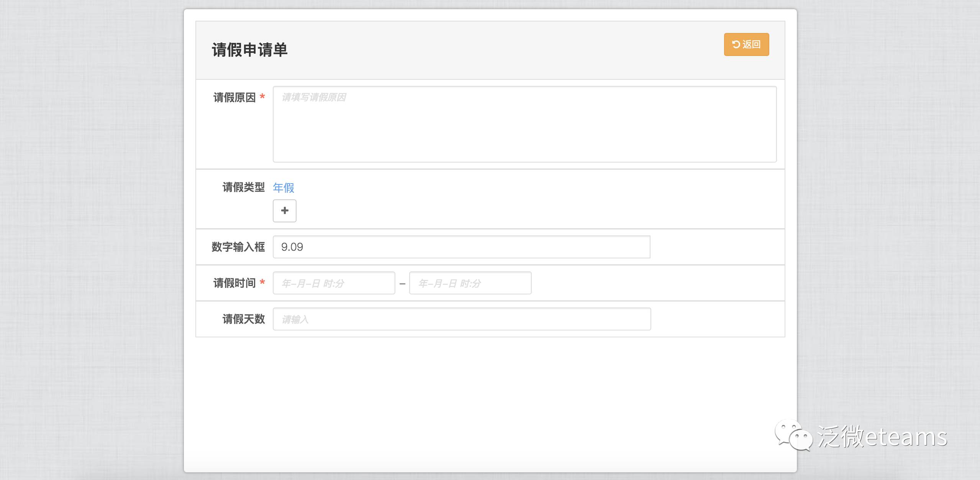This screenshot has width=980, height=480.
Task: Click the undo arrow icon in 返回
Action: click(736, 44)
